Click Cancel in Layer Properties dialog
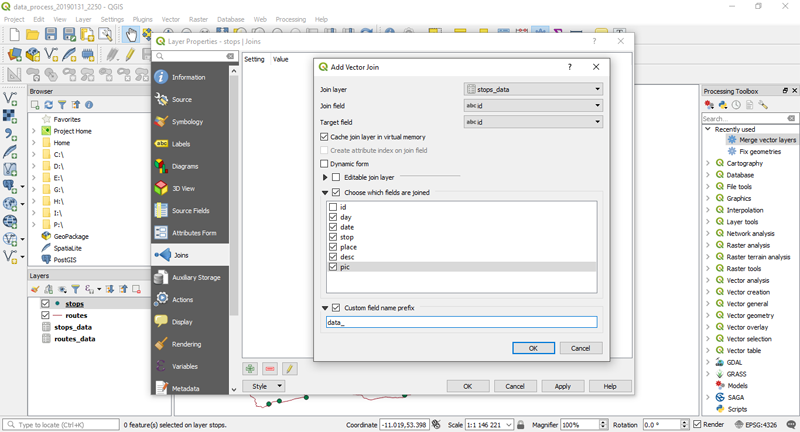800x432 pixels. coord(515,386)
